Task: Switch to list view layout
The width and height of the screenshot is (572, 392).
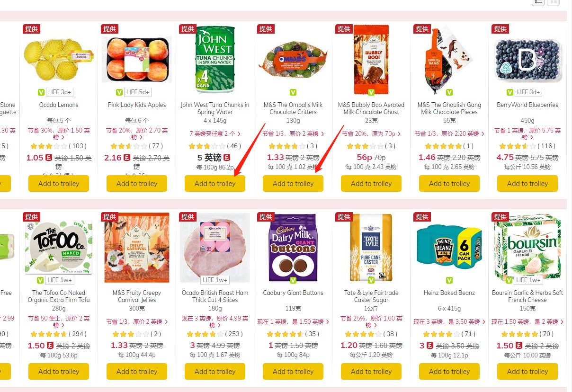Action: coord(538,2)
